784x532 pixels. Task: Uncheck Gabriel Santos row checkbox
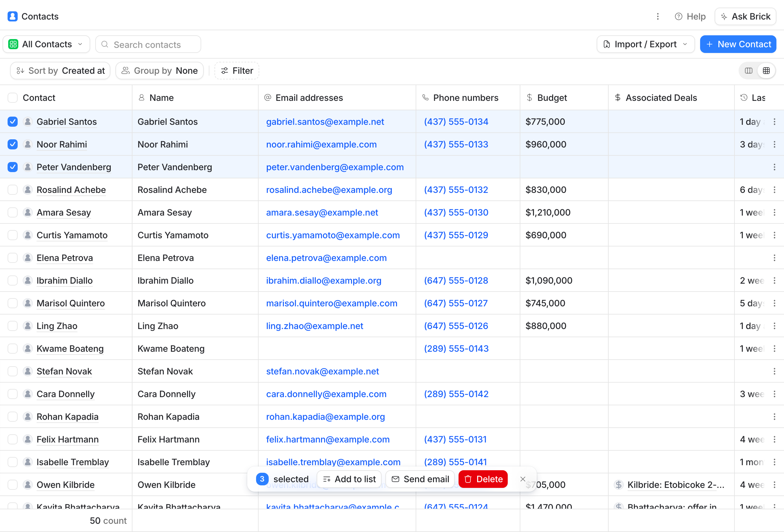click(13, 122)
